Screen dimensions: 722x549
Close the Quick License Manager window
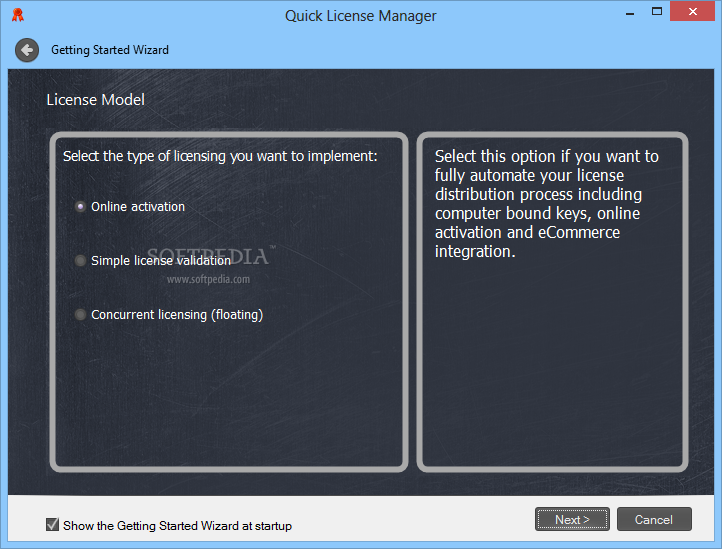click(x=692, y=12)
